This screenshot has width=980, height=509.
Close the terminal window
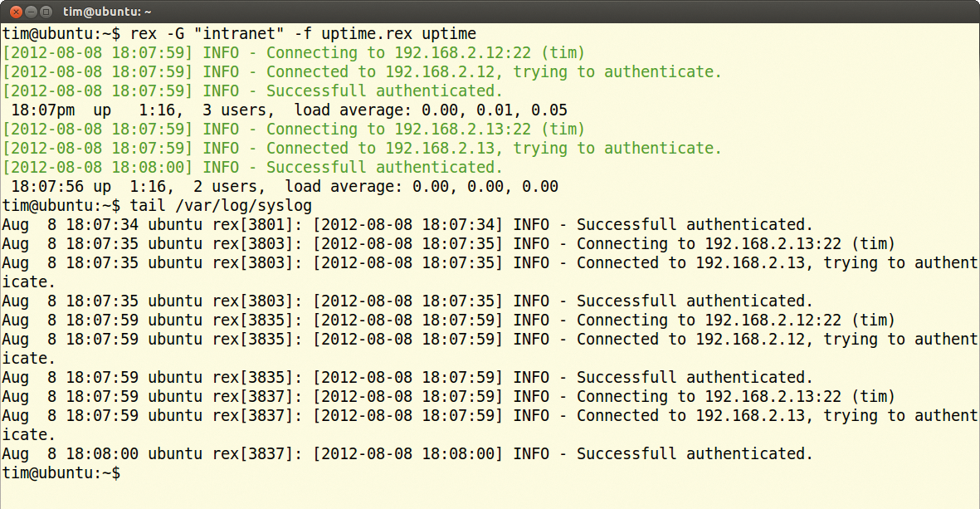(x=13, y=12)
